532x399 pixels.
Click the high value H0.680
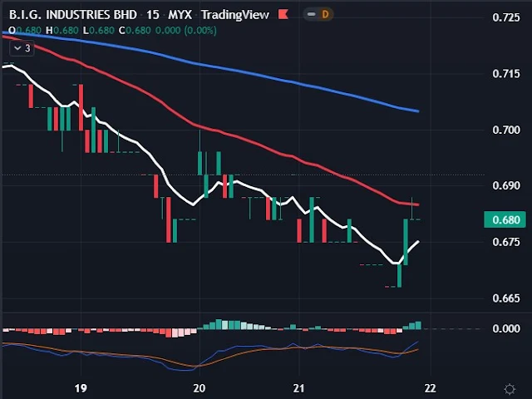point(62,31)
